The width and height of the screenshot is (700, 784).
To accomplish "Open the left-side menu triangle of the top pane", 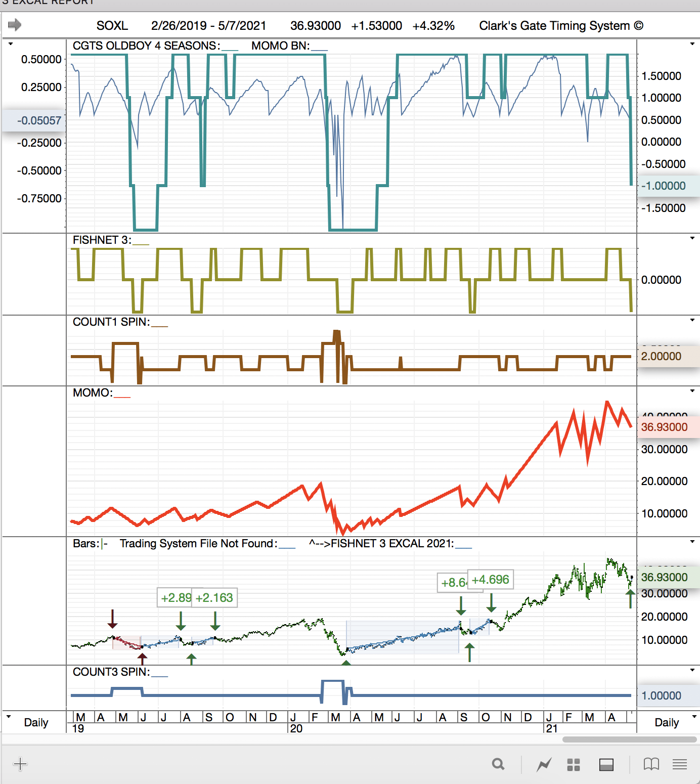I will (11, 44).
